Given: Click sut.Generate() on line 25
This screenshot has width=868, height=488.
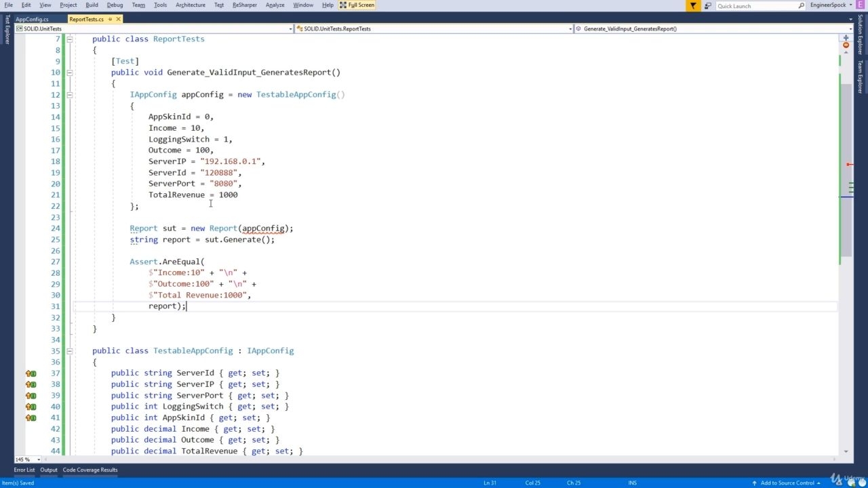Looking at the screenshot, I should [x=237, y=240].
